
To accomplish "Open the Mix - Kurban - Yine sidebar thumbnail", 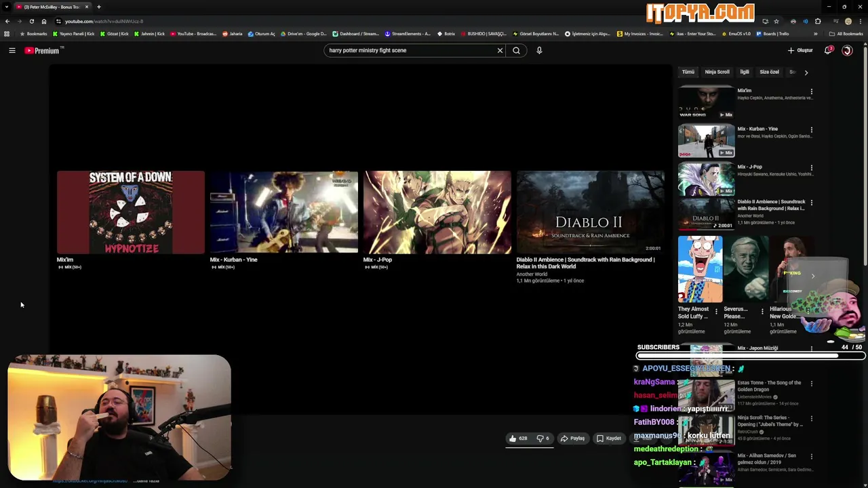I will pyautogui.click(x=706, y=140).
